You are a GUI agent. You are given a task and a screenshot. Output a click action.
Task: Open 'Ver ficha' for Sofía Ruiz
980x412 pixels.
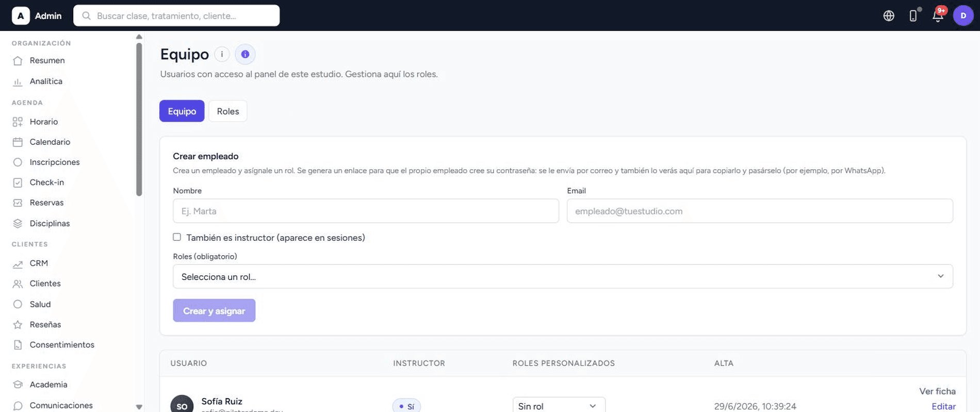click(x=937, y=391)
